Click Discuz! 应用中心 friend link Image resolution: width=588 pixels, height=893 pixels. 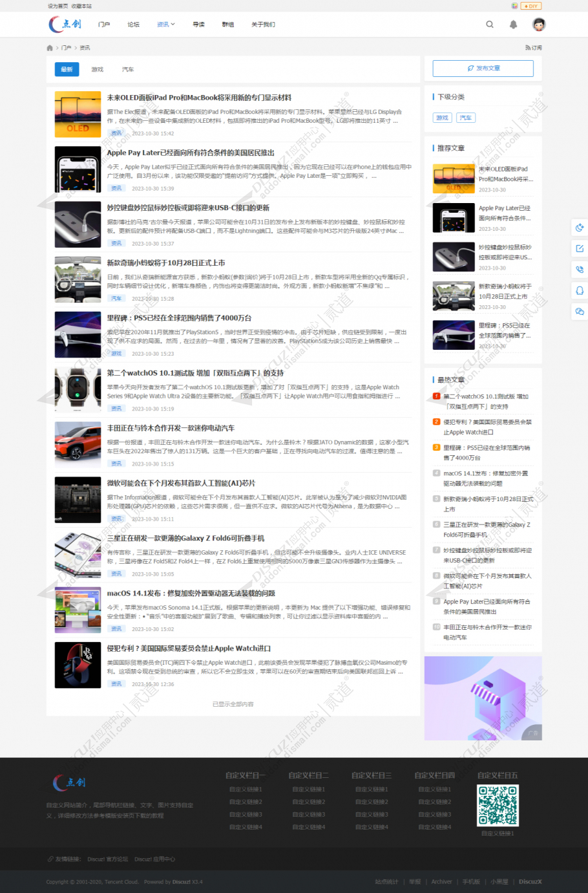click(154, 859)
